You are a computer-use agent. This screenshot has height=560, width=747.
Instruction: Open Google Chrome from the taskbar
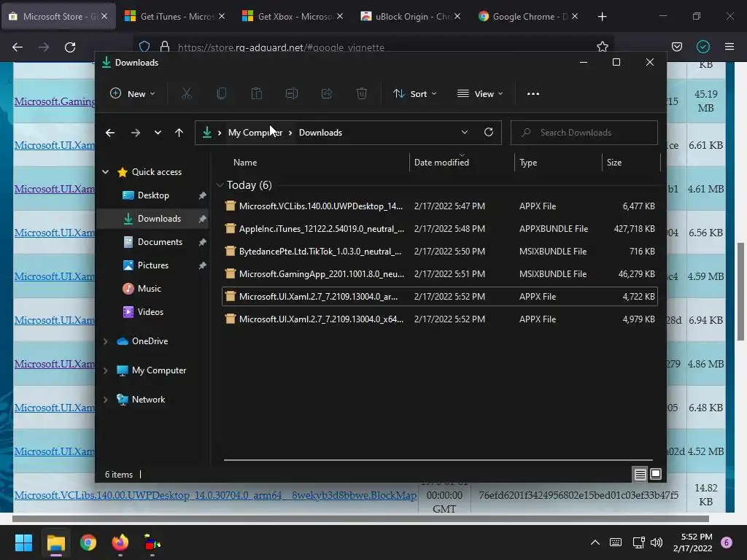coord(88,542)
